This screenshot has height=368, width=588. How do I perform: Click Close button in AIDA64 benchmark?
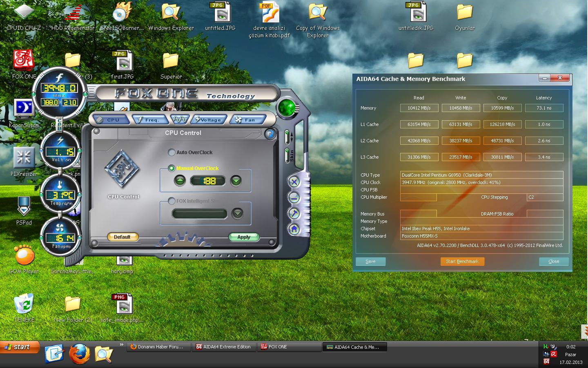point(554,261)
